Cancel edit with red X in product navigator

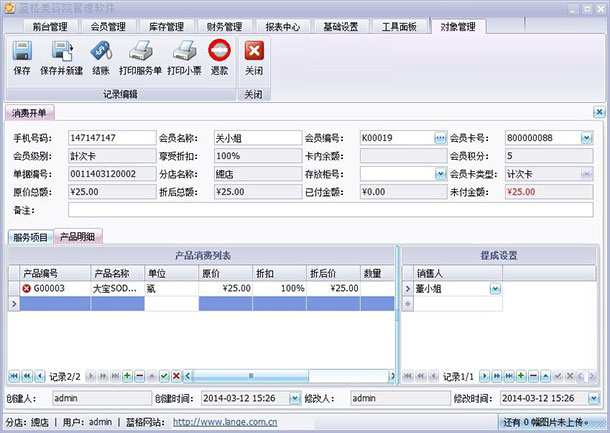176,376
